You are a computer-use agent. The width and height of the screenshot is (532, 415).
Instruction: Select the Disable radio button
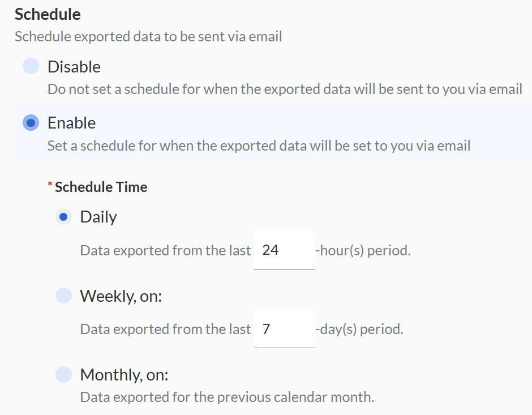point(31,67)
